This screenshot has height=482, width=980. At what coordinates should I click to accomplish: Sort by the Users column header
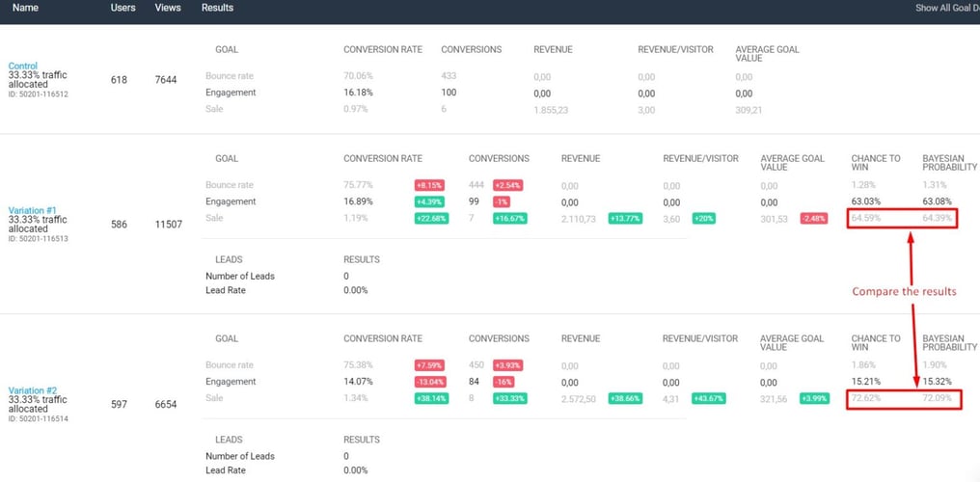122,8
